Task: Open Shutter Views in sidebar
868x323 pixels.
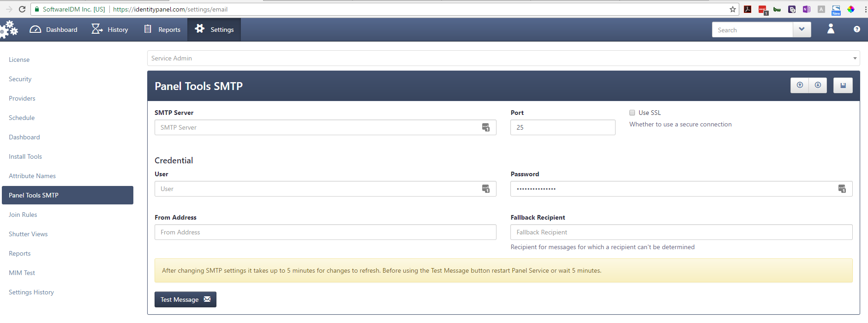Action: click(x=28, y=234)
